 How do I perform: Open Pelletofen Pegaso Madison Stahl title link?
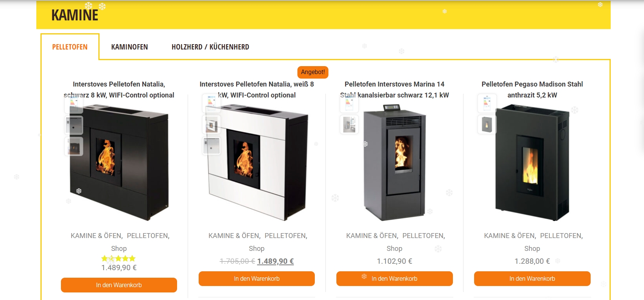pos(532,90)
